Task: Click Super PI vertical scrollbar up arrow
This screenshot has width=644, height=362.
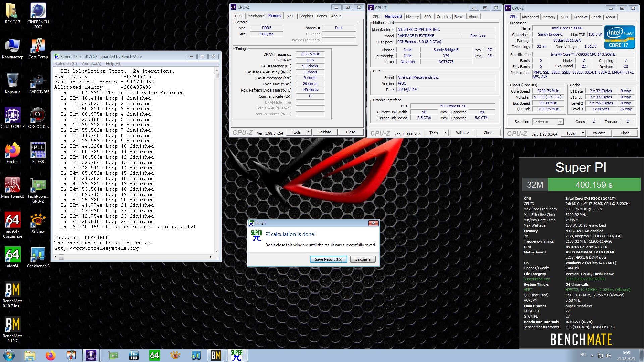Action: pos(217,70)
